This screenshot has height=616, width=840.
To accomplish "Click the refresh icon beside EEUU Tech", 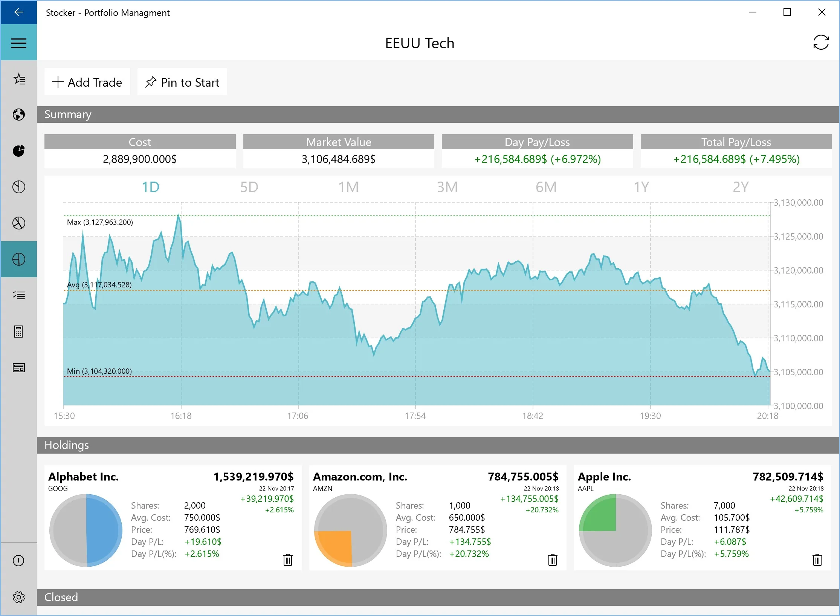I will point(821,42).
